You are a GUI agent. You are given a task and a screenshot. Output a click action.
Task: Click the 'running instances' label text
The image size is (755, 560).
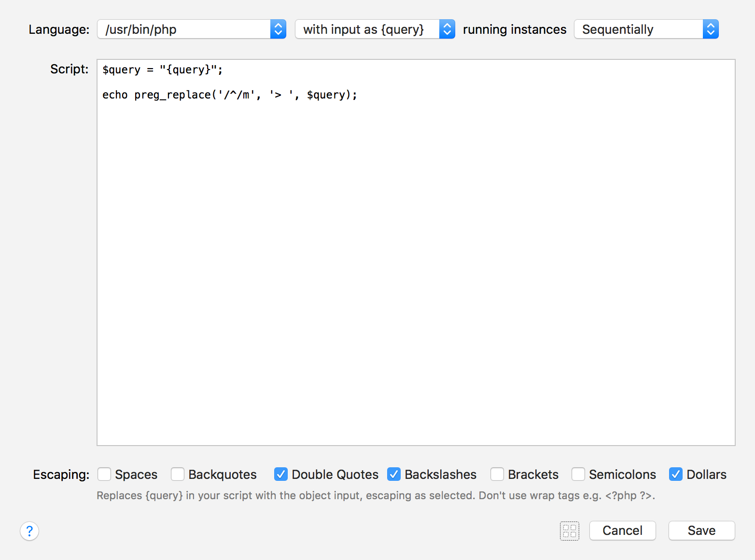click(x=515, y=29)
